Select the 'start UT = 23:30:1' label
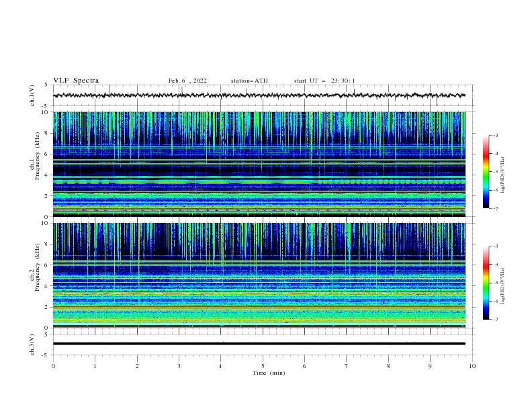 coord(324,81)
